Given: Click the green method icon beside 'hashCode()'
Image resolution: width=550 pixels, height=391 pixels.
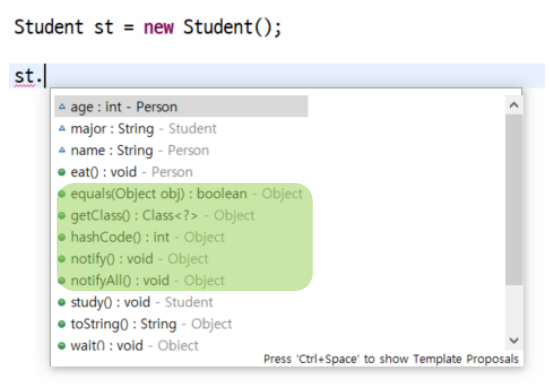Looking at the screenshot, I should tap(62, 237).
